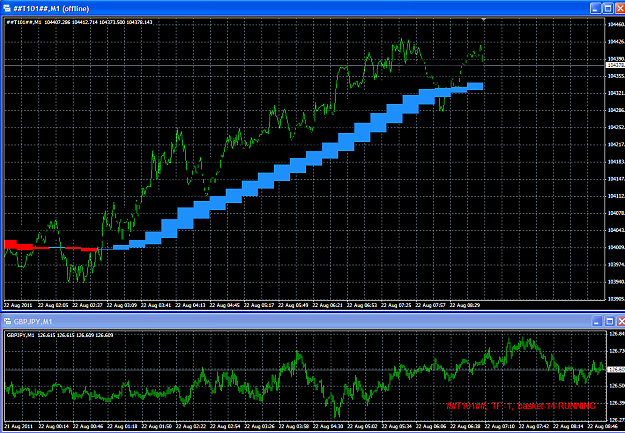Click the GBPJPY,M1 chart window icon
625x433 pixels.
point(7,321)
